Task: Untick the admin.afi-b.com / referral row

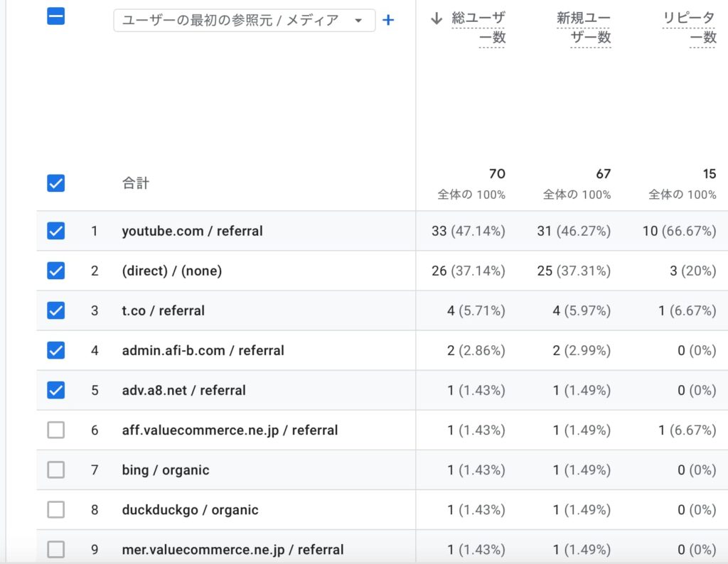Action: tap(55, 350)
